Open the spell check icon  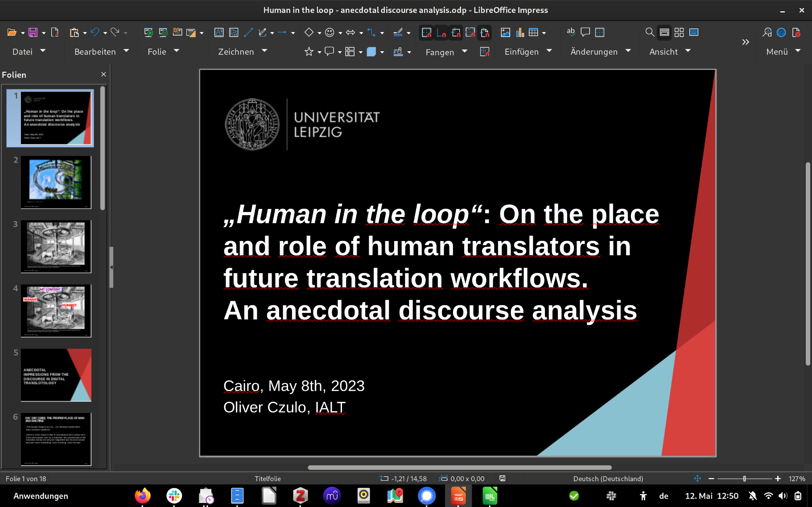(x=571, y=33)
